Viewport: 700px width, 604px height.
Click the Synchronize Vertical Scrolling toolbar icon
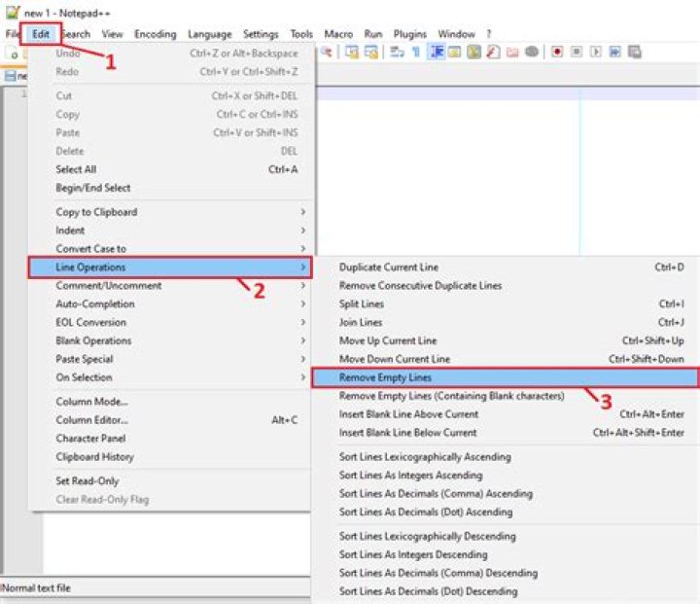pos(352,53)
